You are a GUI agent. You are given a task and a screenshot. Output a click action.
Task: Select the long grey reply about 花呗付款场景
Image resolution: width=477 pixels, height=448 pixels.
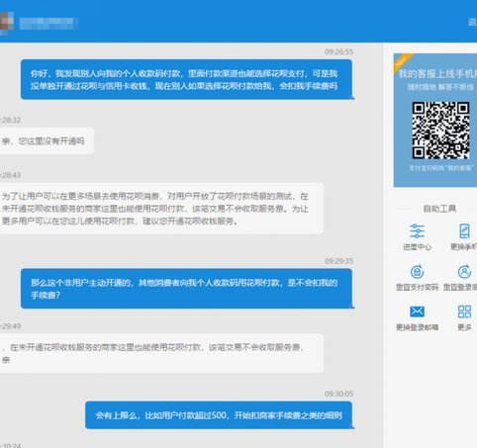pos(161,209)
